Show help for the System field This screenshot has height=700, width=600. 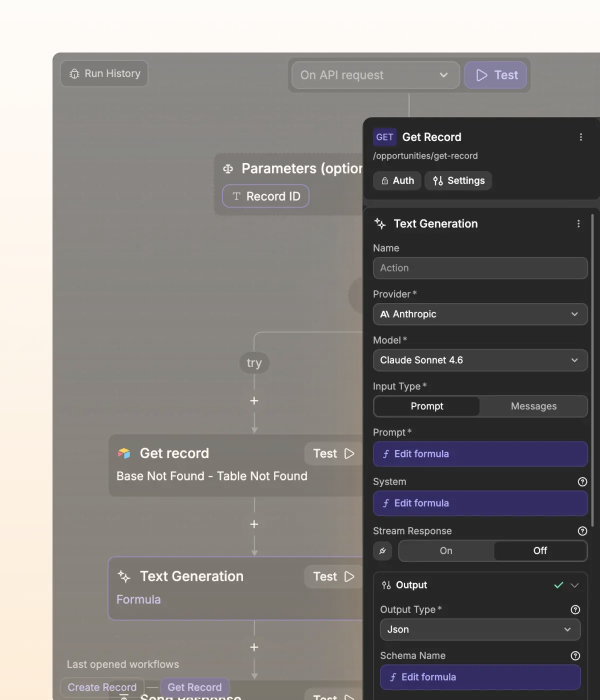pos(582,481)
